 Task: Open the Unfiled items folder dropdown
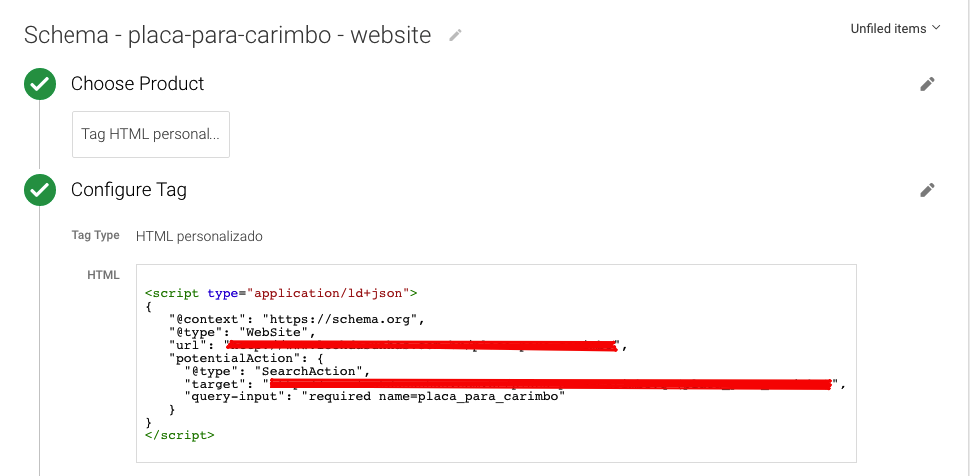pyautogui.click(x=895, y=29)
